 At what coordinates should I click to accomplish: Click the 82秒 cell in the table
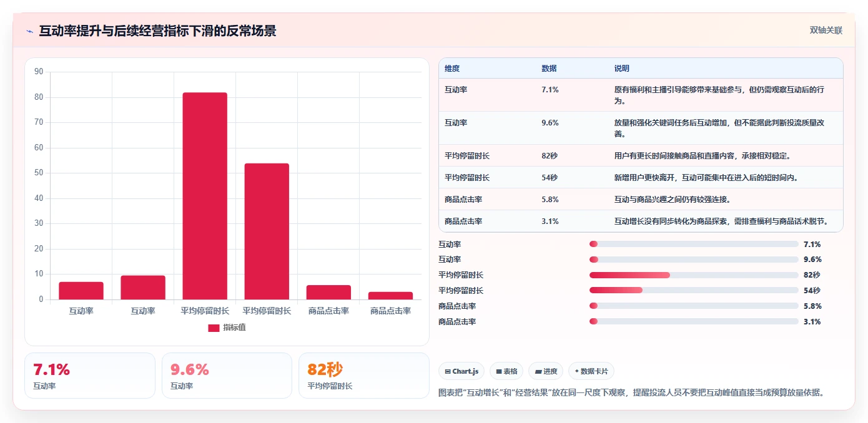tap(550, 156)
